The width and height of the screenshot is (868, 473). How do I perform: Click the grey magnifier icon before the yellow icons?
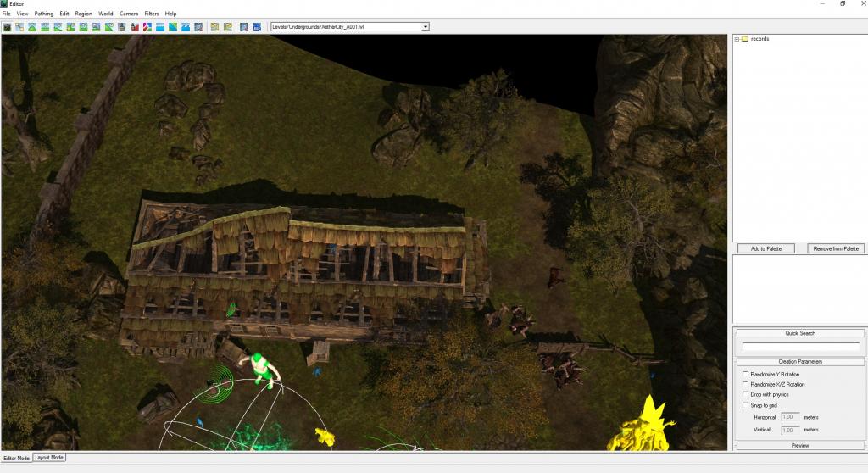tap(198, 26)
